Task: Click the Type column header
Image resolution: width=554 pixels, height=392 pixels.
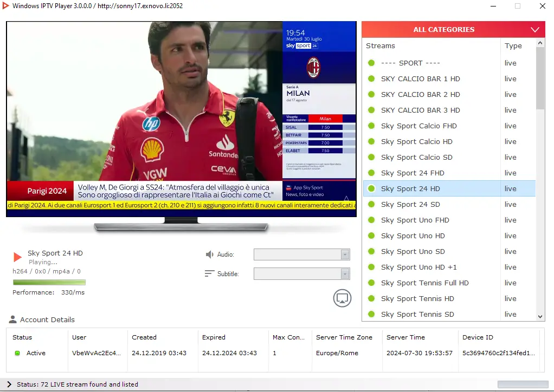Action: pyautogui.click(x=513, y=45)
